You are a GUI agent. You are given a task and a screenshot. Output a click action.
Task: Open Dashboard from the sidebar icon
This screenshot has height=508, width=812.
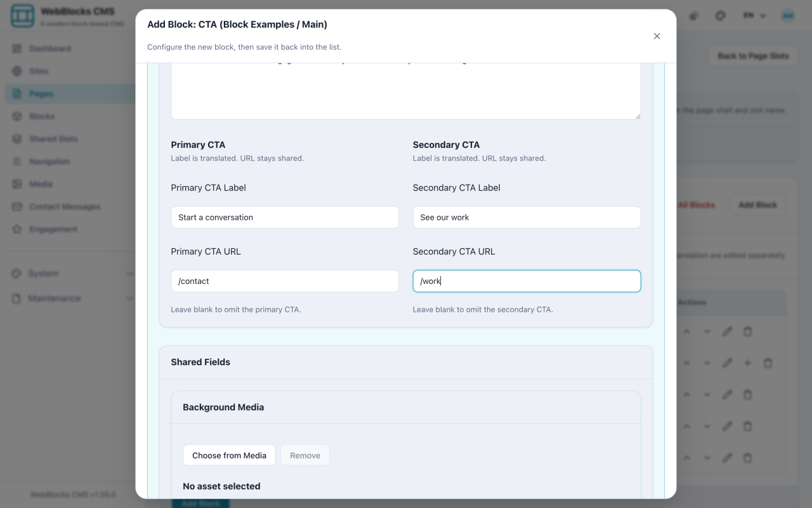pos(17,48)
